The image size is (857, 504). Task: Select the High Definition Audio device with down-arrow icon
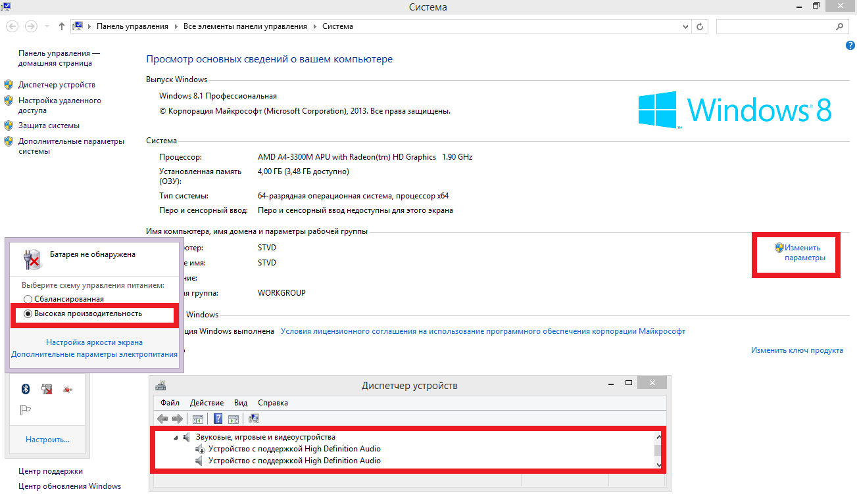click(295, 449)
